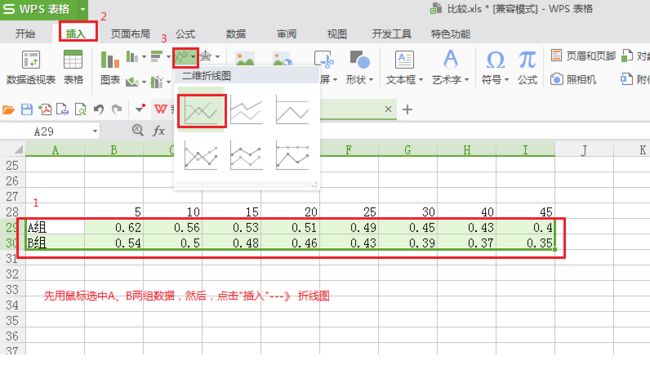Image resolution: width=650 pixels, height=392 pixels.
Task: Click the fx insert function icon
Action: click(x=159, y=131)
